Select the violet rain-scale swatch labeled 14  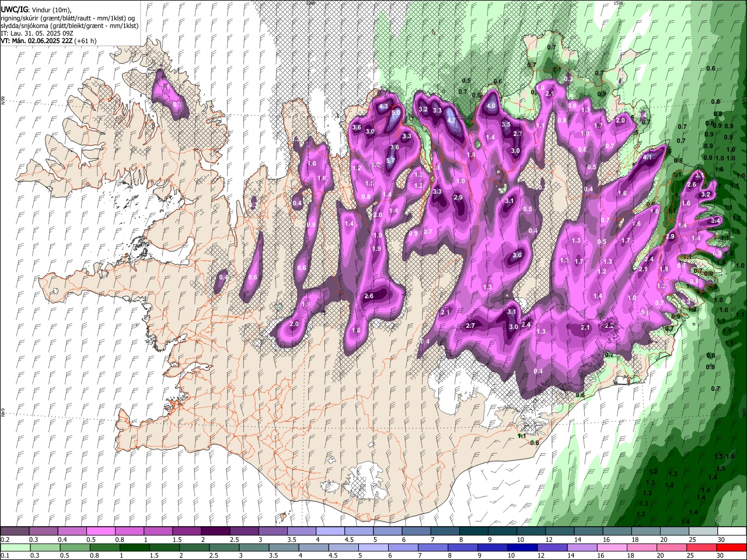[583, 548]
